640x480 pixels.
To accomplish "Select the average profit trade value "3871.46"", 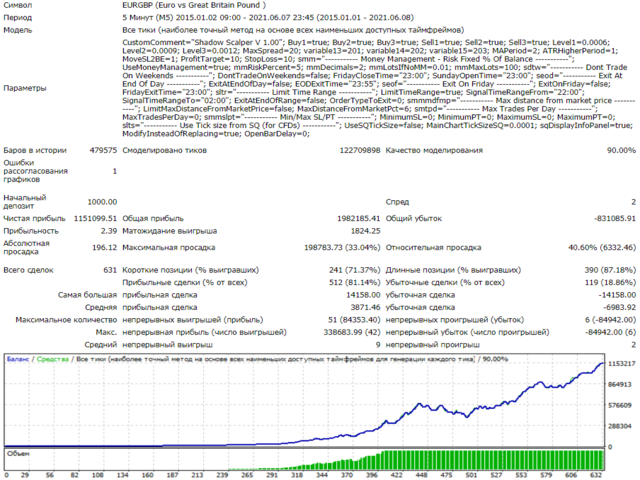I will pos(365,307).
